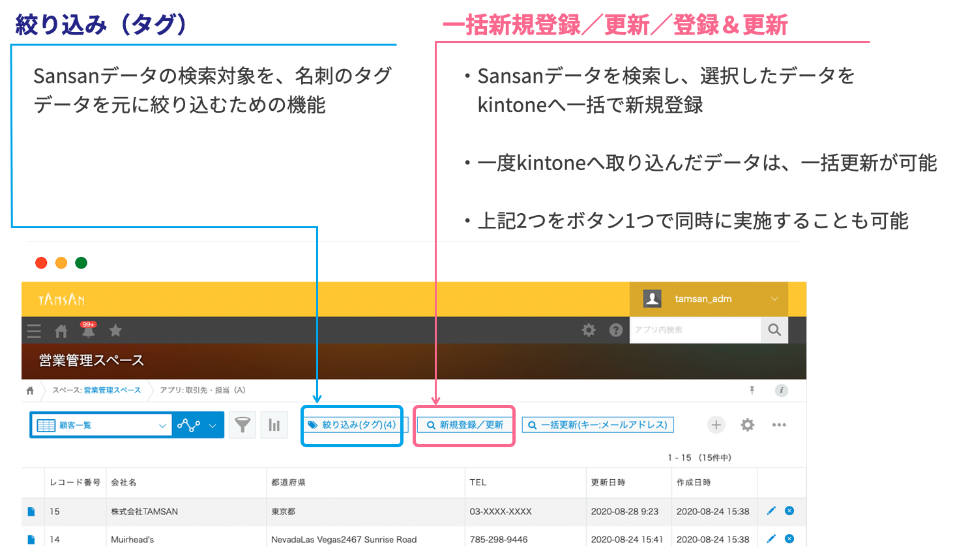Image resolution: width=955 pixels, height=560 pixels.
Task: Click the filter funnel icon
Action: [x=242, y=425]
